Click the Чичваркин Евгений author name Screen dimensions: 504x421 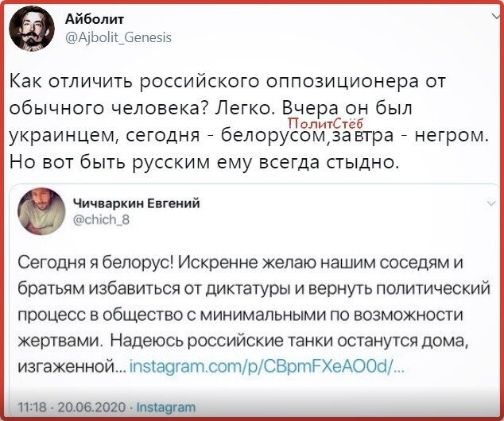(137, 203)
